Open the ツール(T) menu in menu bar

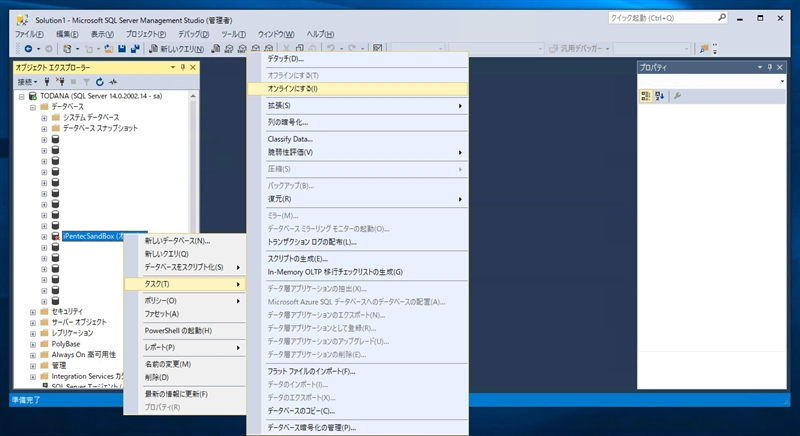(234, 34)
